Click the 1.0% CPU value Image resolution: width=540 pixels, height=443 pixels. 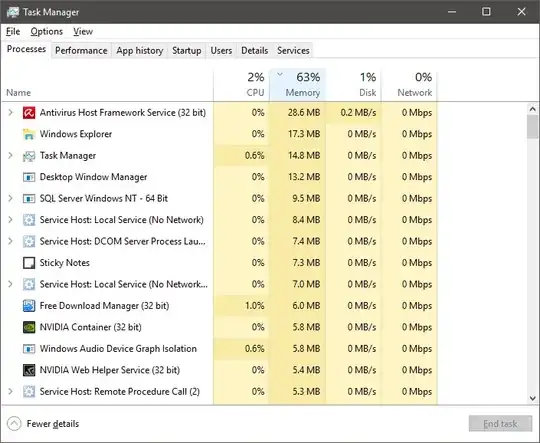[255, 306]
